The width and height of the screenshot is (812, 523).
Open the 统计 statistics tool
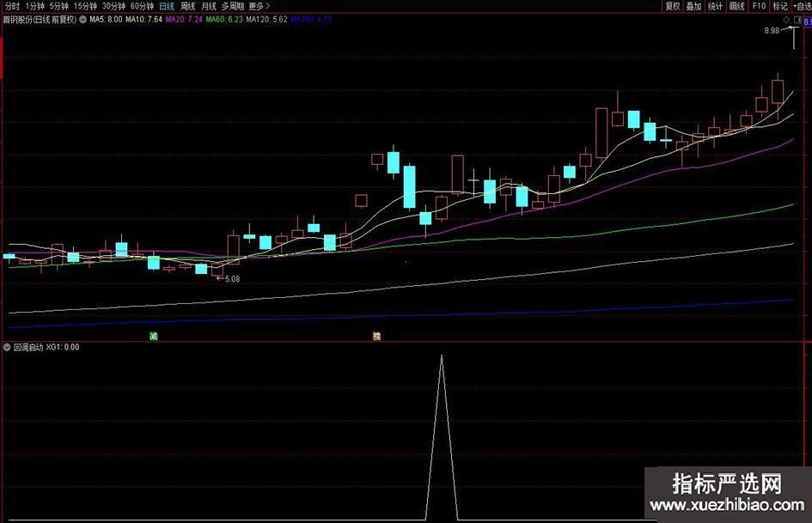pyautogui.click(x=715, y=6)
